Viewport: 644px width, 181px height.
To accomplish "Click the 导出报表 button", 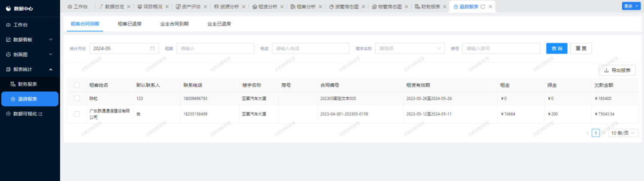I will coord(617,70).
